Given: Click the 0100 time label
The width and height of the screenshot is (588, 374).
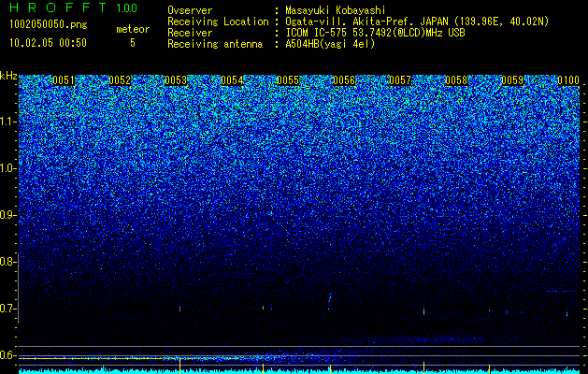Looking at the screenshot, I should (568, 80).
